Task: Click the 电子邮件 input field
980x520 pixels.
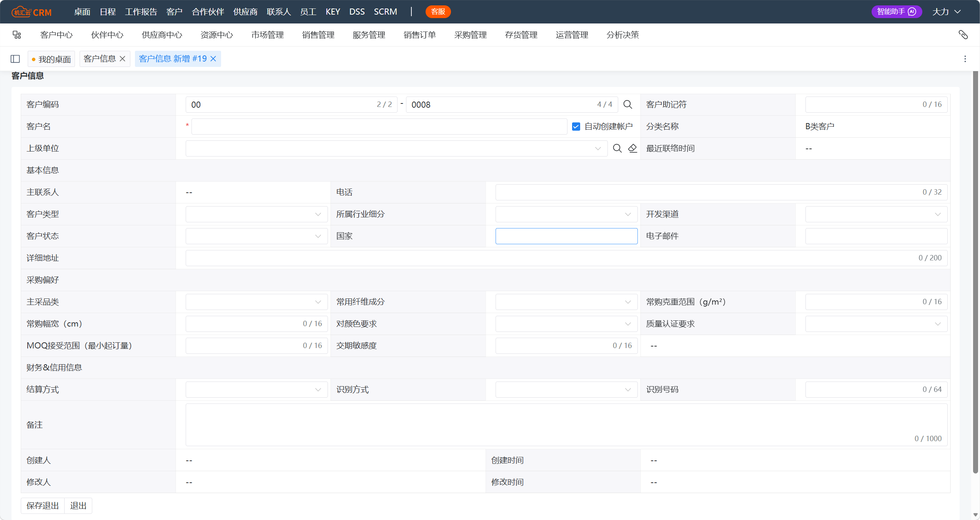Action: point(876,236)
